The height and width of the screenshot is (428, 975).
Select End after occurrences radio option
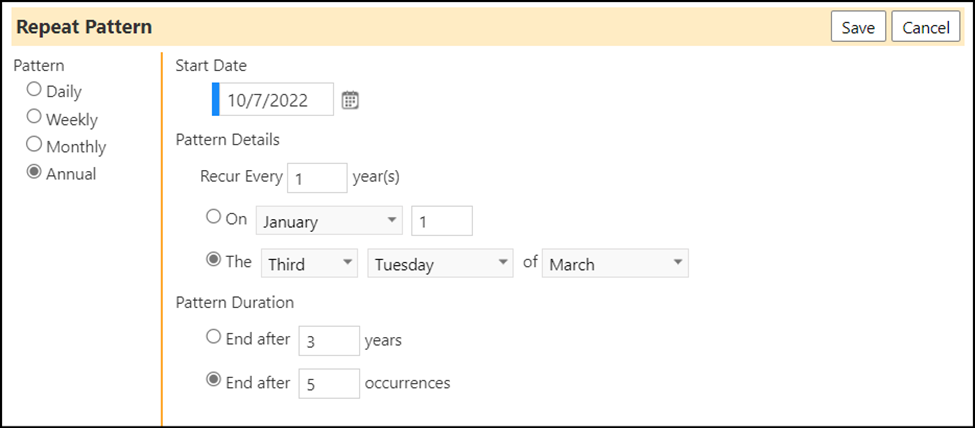213,379
